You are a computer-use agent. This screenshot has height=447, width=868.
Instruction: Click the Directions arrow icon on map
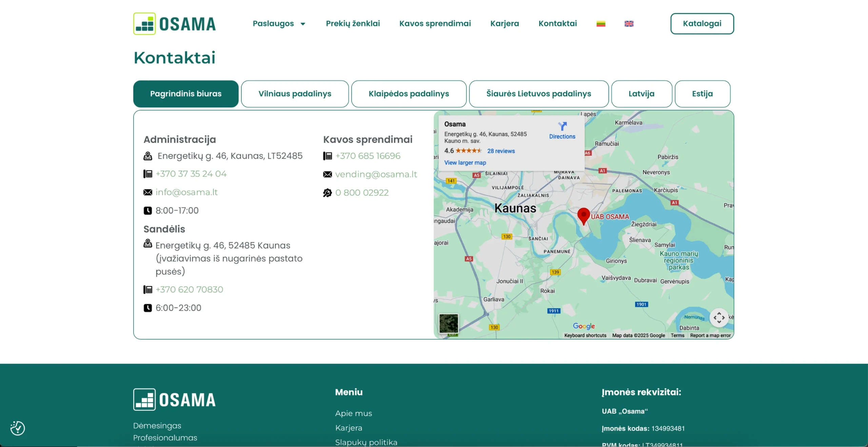coord(562,127)
